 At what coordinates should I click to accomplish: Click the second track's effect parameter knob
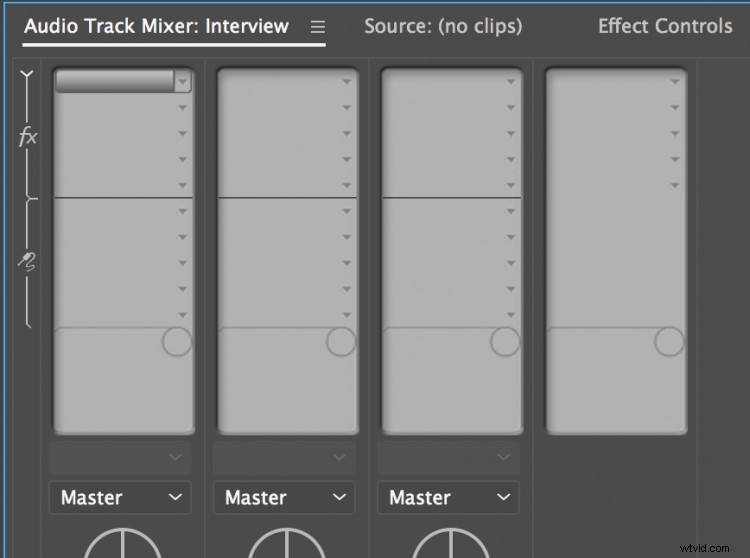point(341,341)
